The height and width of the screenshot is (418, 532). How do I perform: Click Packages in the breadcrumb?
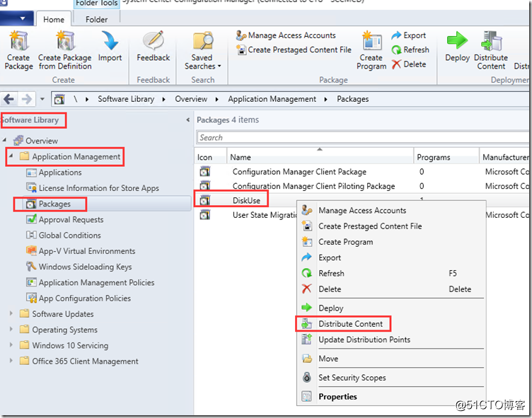(x=352, y=99)
